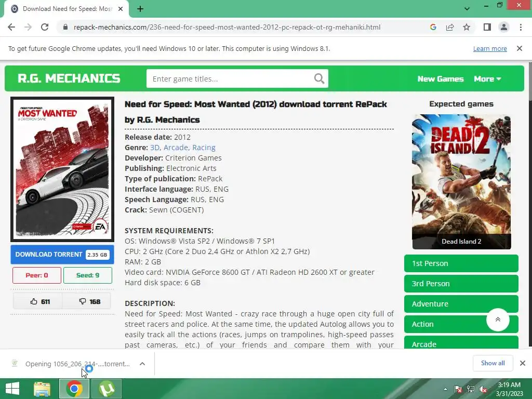
Task: Open uTorrent from the taskbar
Action: point(107,389)
